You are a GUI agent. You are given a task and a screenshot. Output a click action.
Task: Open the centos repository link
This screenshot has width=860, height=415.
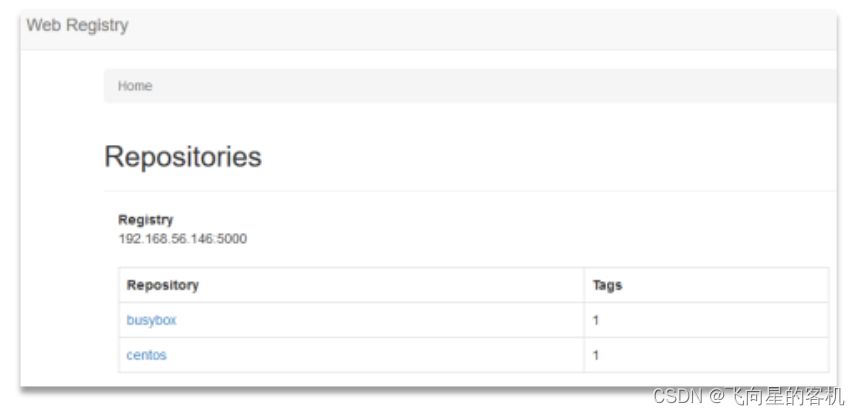[x=146, y=355]
